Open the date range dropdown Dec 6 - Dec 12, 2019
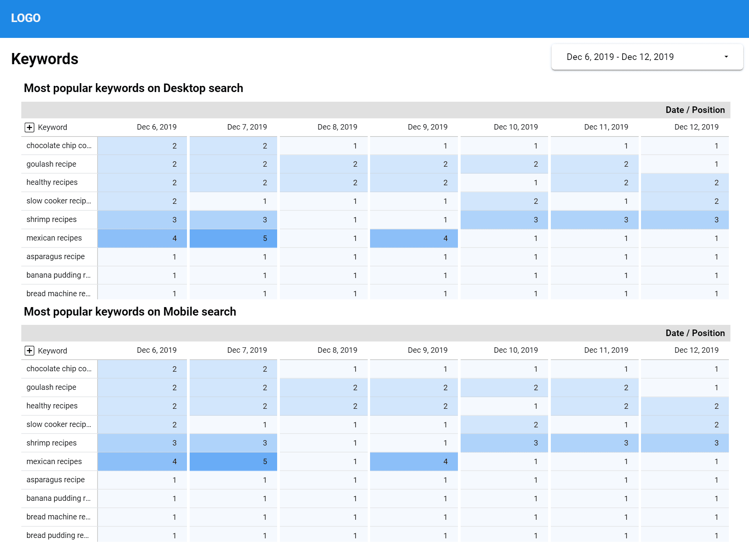Viewport: 749px width, 560px height. click(x=647, y=57)
